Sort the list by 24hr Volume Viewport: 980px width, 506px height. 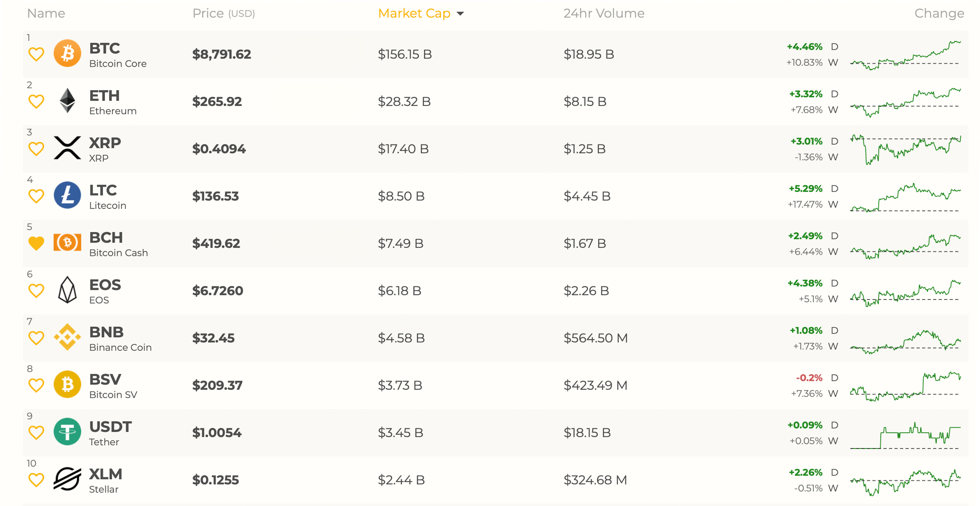coord(604,14)
